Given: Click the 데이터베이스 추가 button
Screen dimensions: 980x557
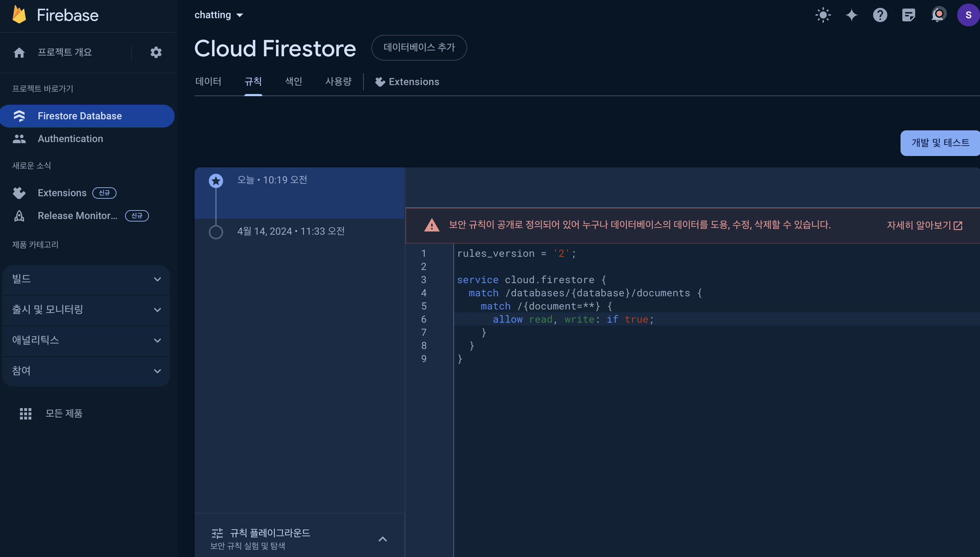Looking at the screenshot, I should point(419,47).
